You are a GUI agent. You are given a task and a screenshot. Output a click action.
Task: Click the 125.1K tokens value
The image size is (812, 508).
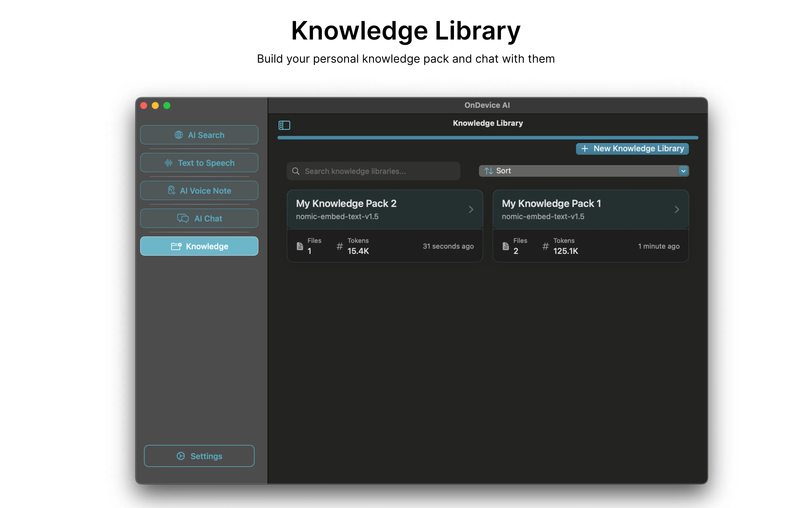tap(565, 251)
